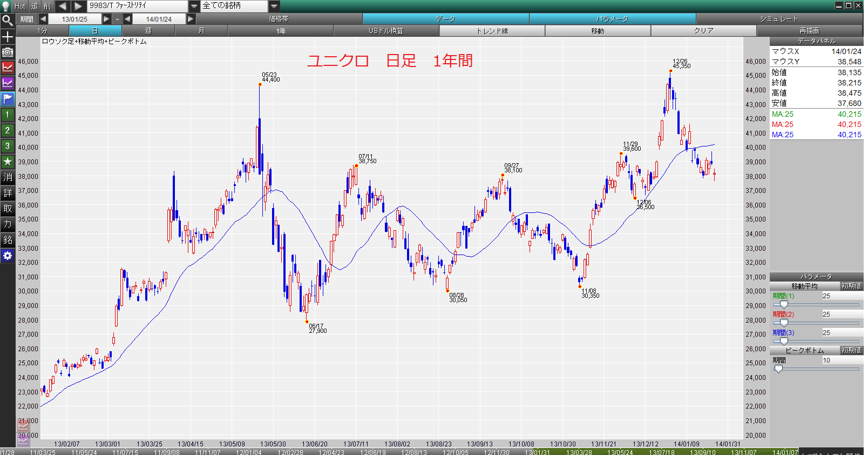Click the 終値 value 38,215
The height and width of the screenshot is (455, 868).
pyautogui.click(x=850, y=83)
